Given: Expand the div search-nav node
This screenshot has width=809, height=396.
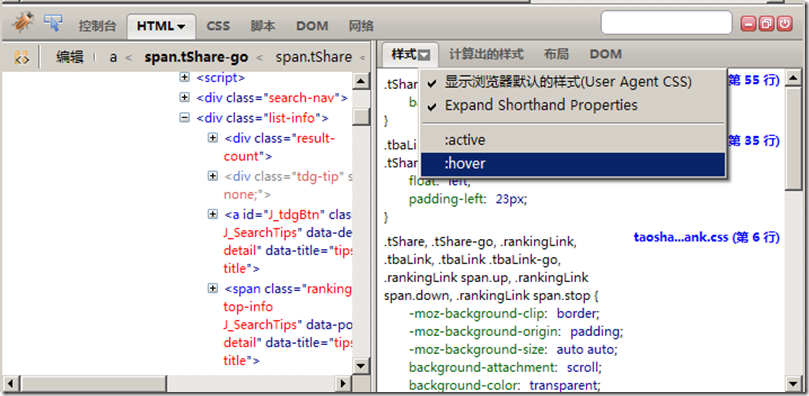Looking at the screenshot, I should (x=184, y=97).
